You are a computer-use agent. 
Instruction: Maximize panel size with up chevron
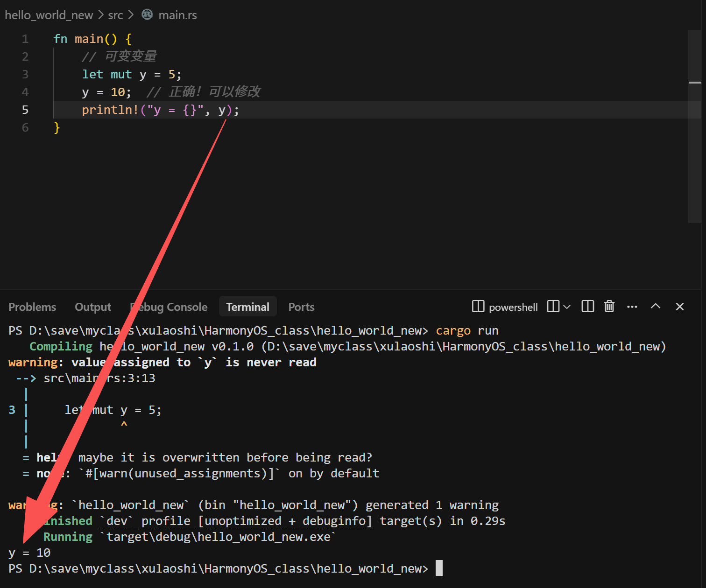(x=656, y=306)
